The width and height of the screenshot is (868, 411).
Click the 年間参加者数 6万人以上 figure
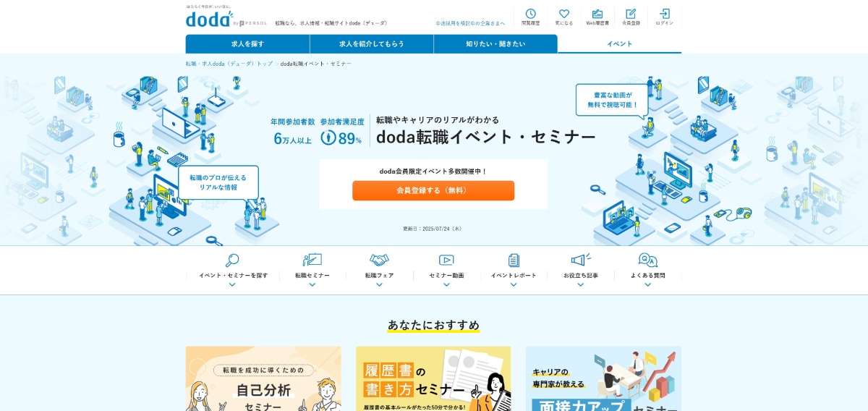pos(293,131)
